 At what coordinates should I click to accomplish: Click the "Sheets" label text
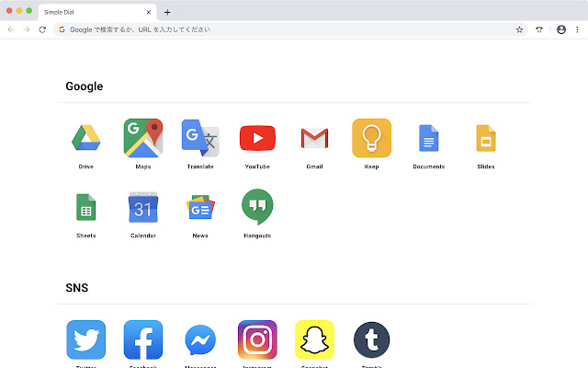point(85,236)
